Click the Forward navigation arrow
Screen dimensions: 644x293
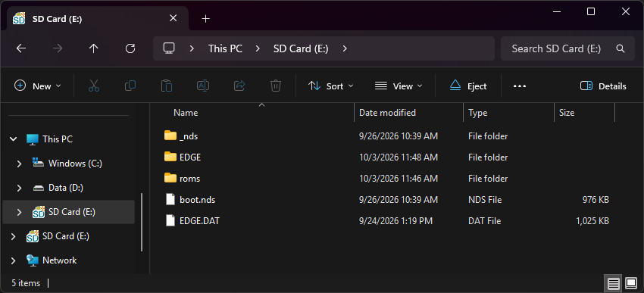click(x=58, y=48)
